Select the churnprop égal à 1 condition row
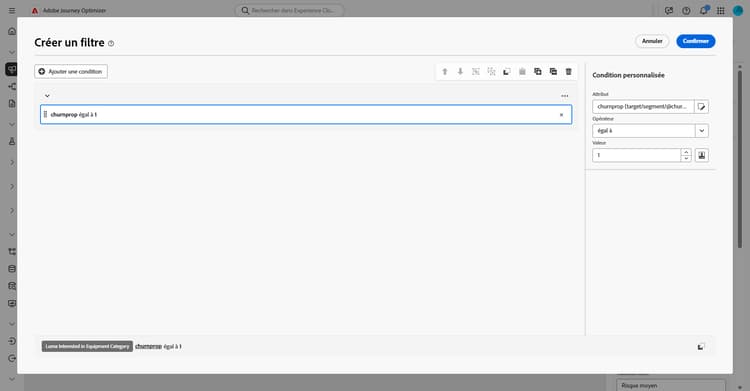Image resolution: width=750 pixels, height=391 pixels. pos(306,114)
